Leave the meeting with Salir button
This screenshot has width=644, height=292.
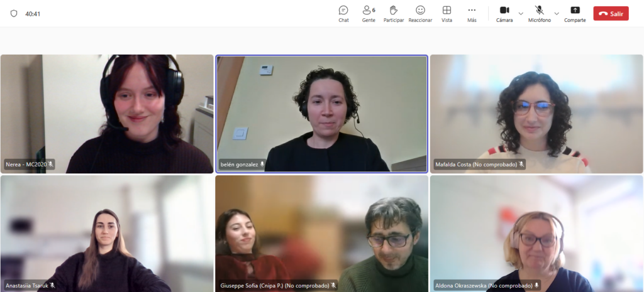(x=611, y=14)
